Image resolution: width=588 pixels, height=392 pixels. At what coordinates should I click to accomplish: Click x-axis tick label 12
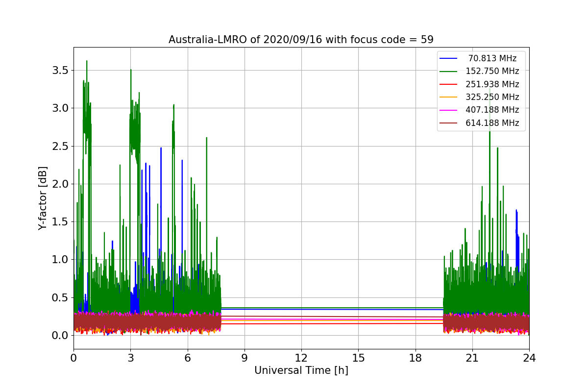(301, 358)
